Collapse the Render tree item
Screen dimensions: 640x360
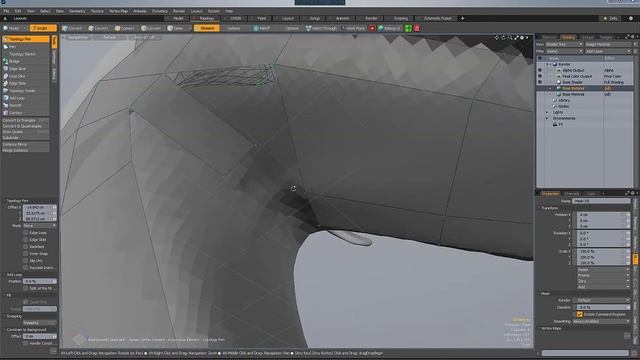point(547,64)
